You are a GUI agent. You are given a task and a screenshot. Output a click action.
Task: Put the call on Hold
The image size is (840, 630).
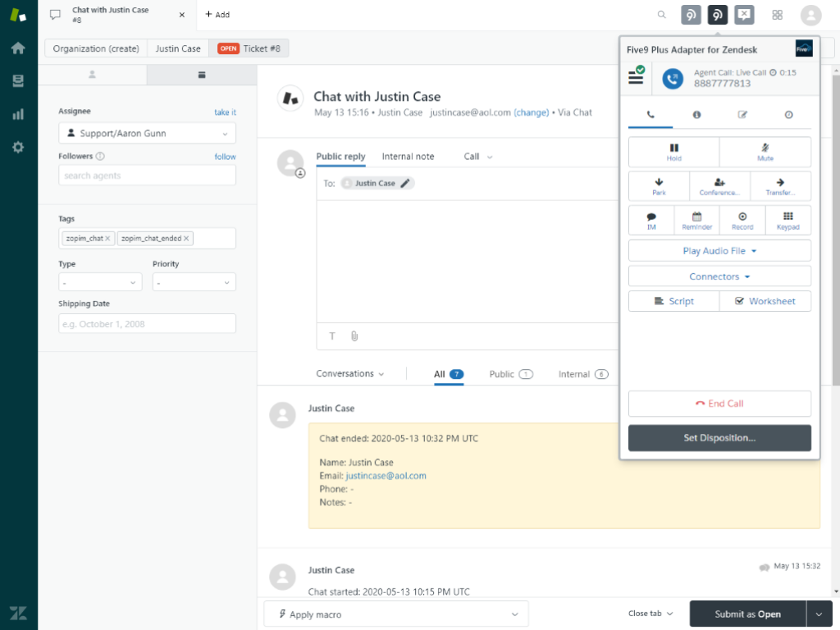[x=674, y=152]
